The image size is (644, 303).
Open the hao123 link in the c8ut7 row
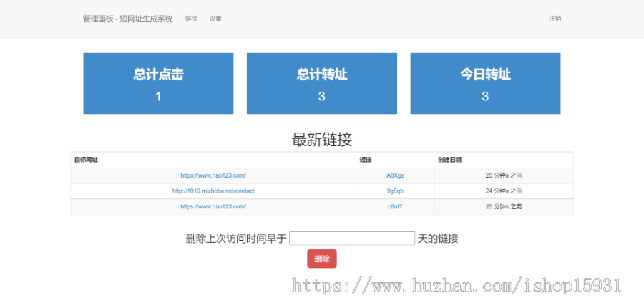213,207
